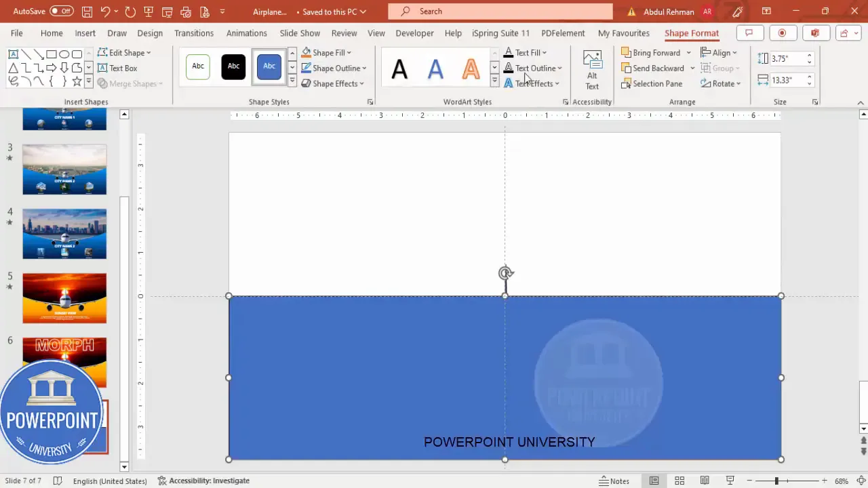Click the English (United States) language button
This screenshot has width=868, height=488.
click(109, 481)
